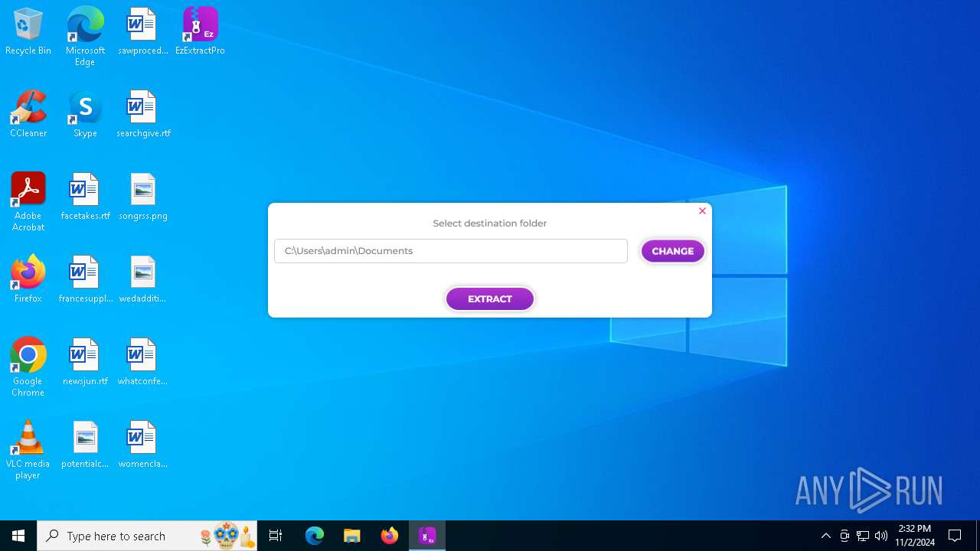Image resolution: width=980 pixels, height=551 pixels.
Task: Select the searchgive.rtf file icon
Action: [142, 114]
